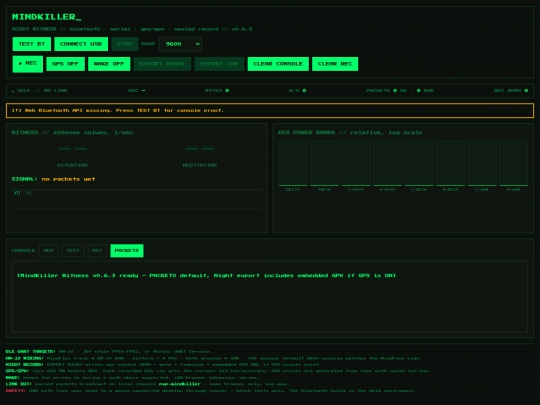Click the MINDKILLER_ title heading
Screen dimensions: 540x405
[46, 17]
